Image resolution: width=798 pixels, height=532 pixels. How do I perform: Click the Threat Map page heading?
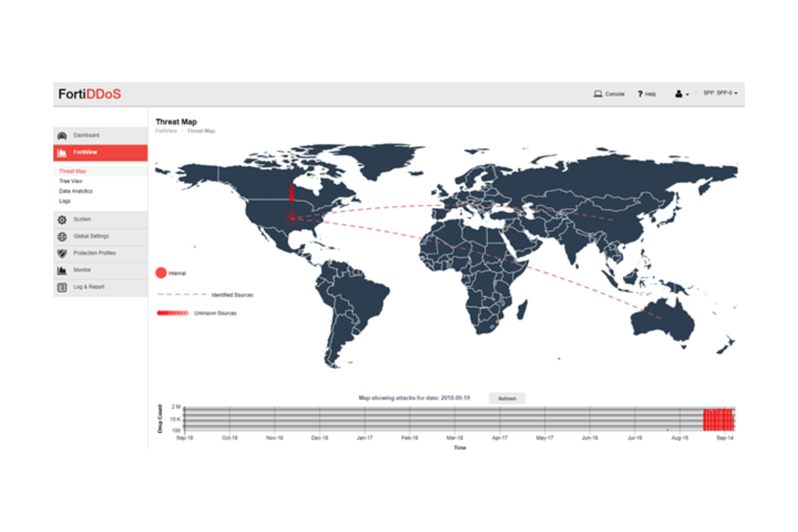coord(176,122)
